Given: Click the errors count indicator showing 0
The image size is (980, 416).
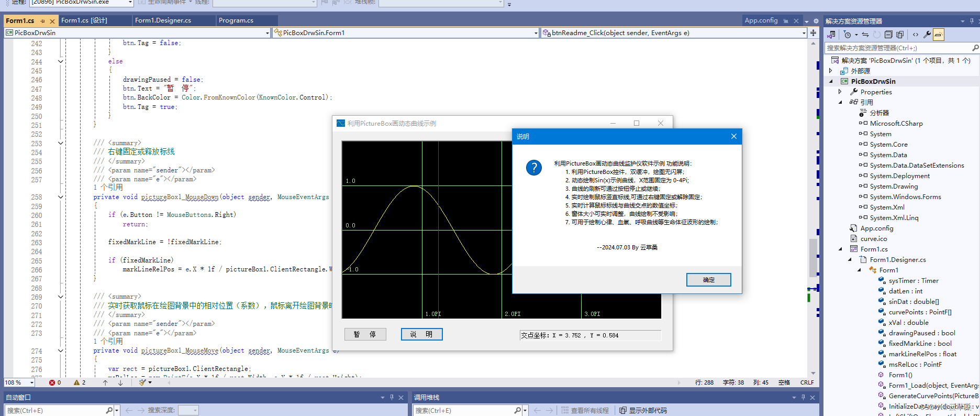Looking at the screenshot, I should click(55, 382).
